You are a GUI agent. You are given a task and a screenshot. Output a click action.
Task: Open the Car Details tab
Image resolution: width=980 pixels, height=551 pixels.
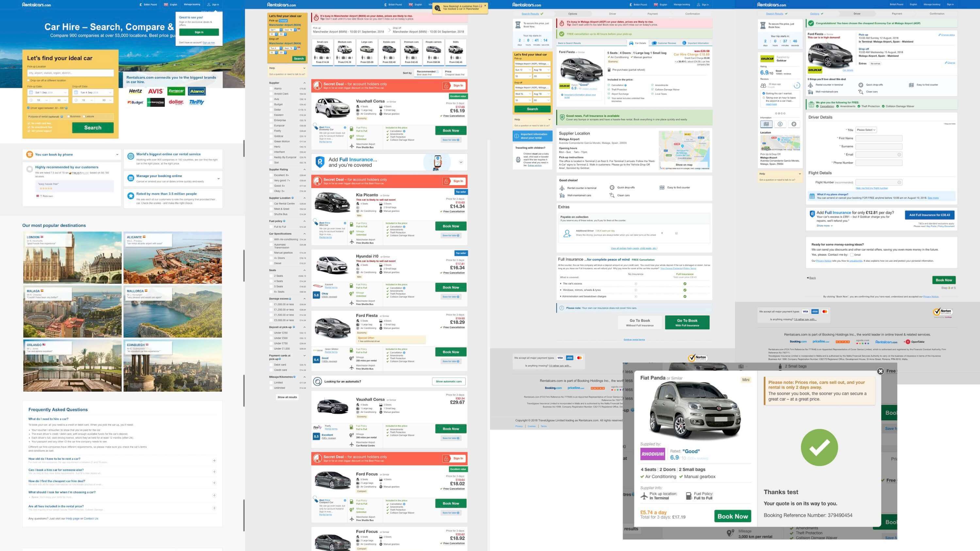pos(638,43)
